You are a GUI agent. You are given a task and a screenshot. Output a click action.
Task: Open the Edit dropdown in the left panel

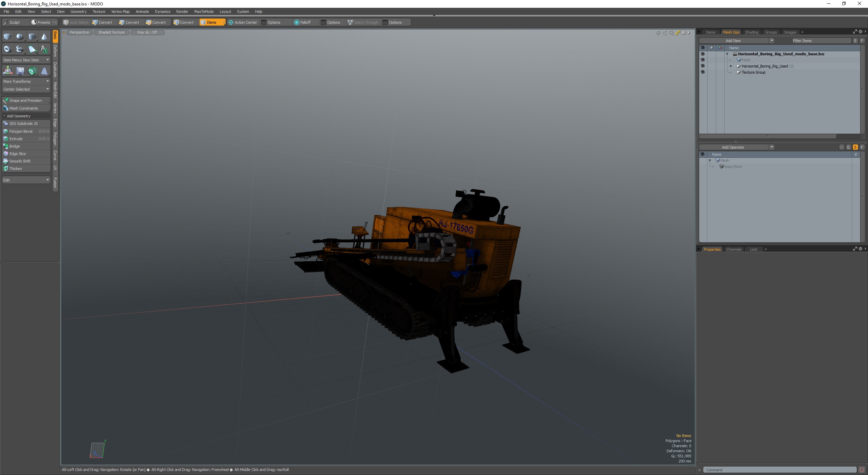coord(26,180)
